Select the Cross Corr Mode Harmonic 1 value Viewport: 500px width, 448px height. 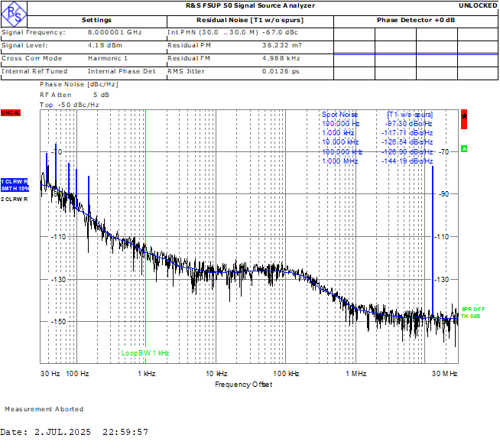108,58
